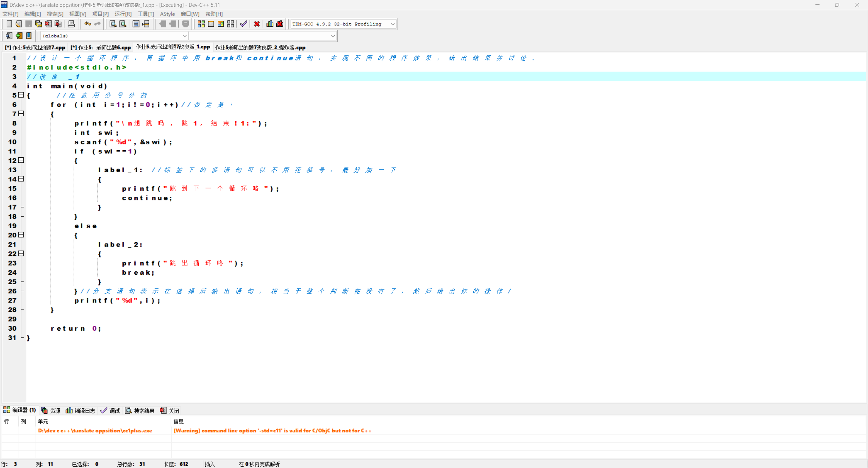Click the New file toolbar icon
The height and width of the screenshot is (468, 868).
(x=9, y=24)
